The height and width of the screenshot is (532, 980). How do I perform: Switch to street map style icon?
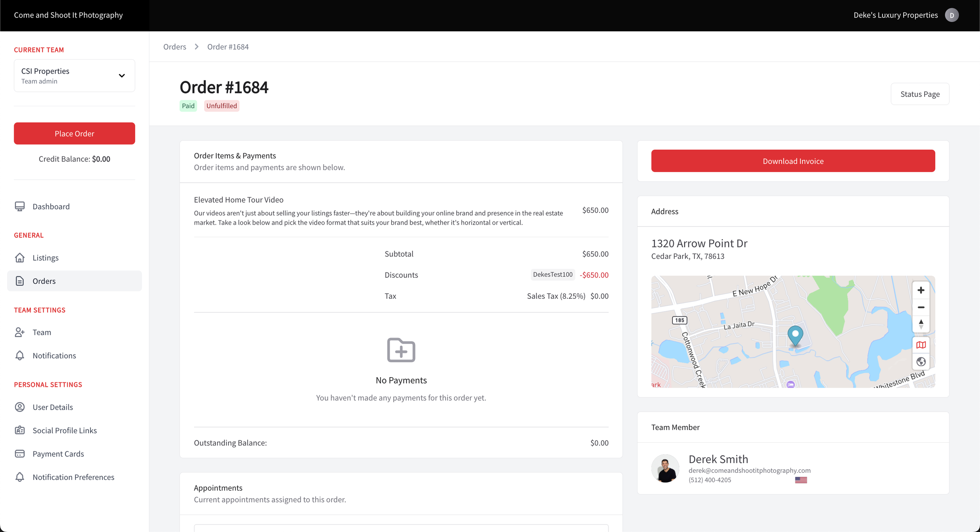[x=920, y=345]
